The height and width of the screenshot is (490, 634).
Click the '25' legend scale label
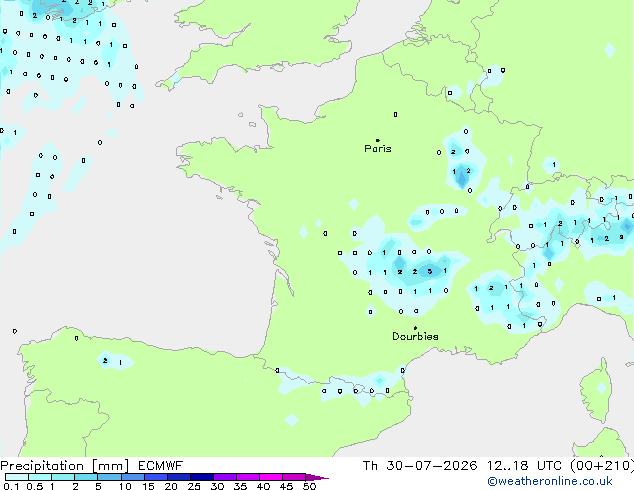194,486
